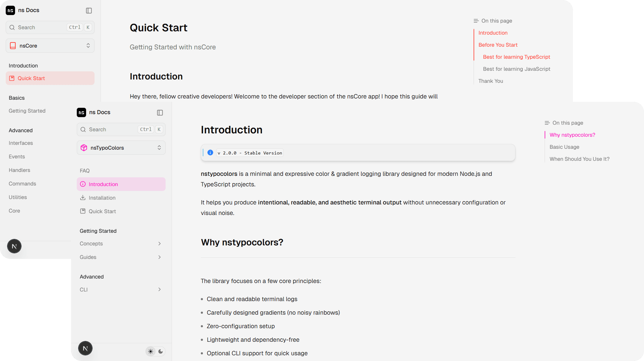Screen dimensions: 644x361
Task: Switch to dark mode using the moon toggle
Action: [x=160, y=351]
